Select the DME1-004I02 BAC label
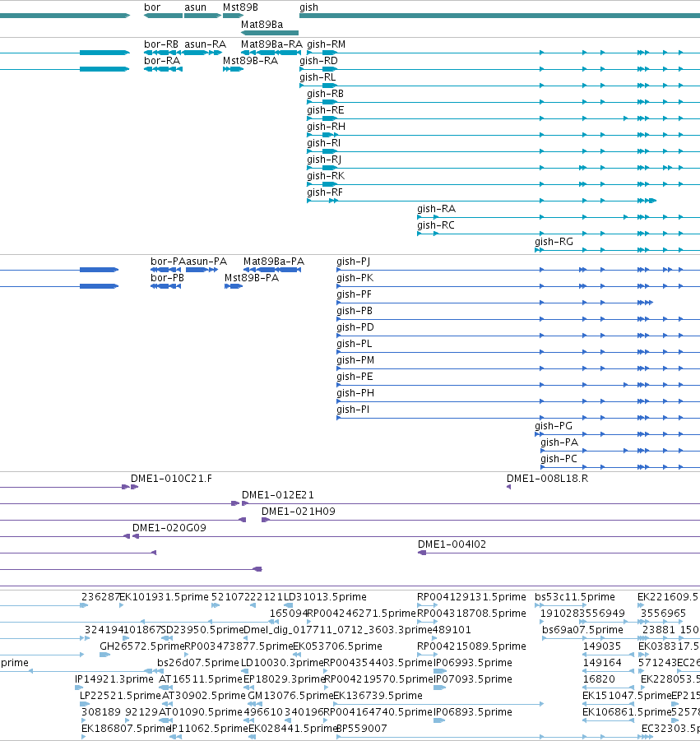700x741 pixels. click(452, 544)
